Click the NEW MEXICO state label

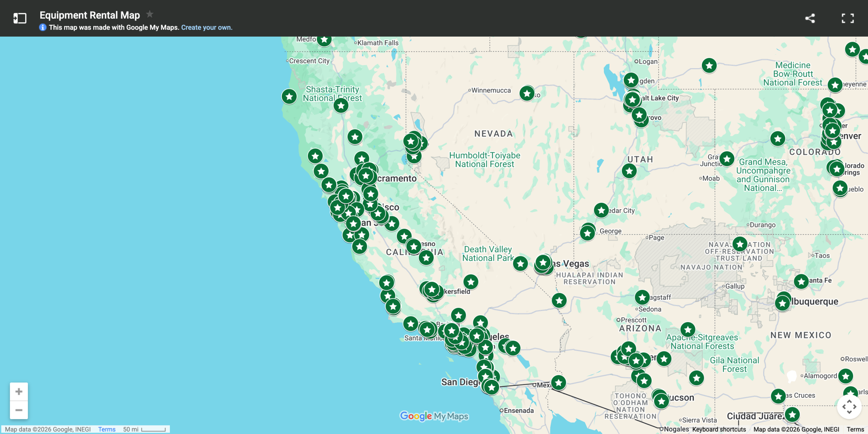click(x=801, y=335)
